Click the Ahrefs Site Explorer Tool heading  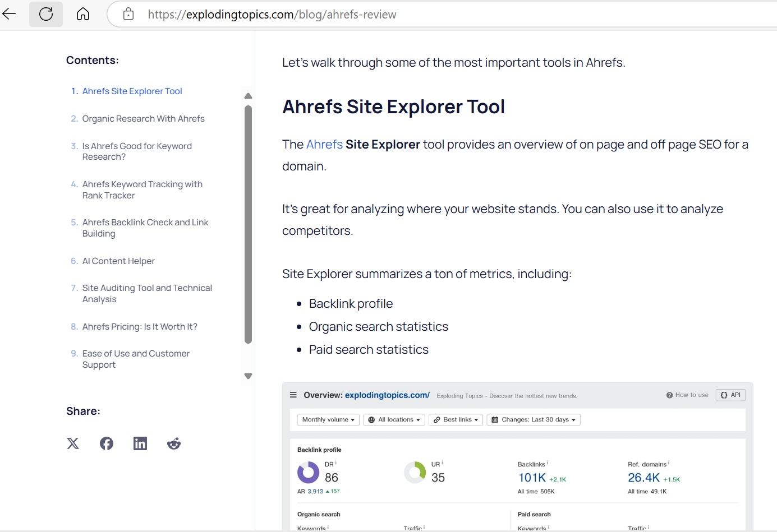(x=393, y=107)
